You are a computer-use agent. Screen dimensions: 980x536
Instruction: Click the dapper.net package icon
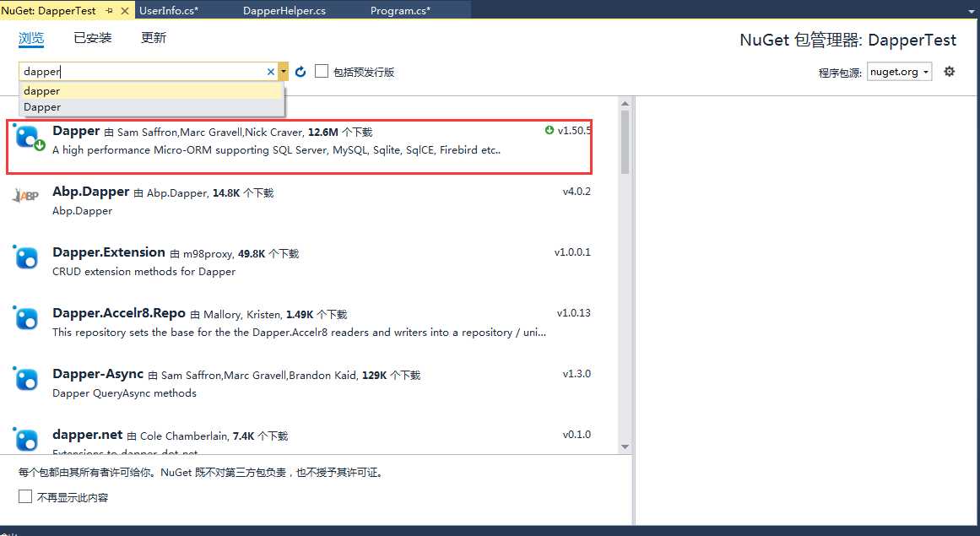click(x=26, y=439)
